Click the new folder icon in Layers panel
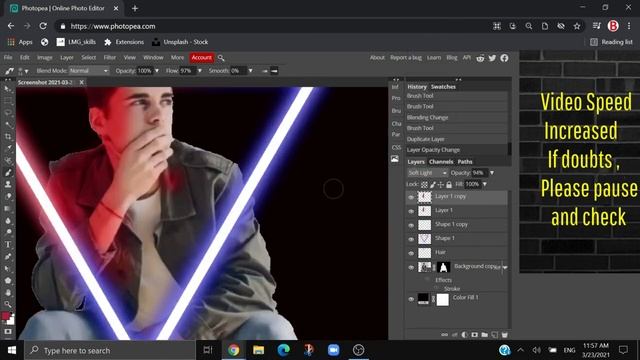Viewport: 640px width, 360px height. [x=484, y=335]
